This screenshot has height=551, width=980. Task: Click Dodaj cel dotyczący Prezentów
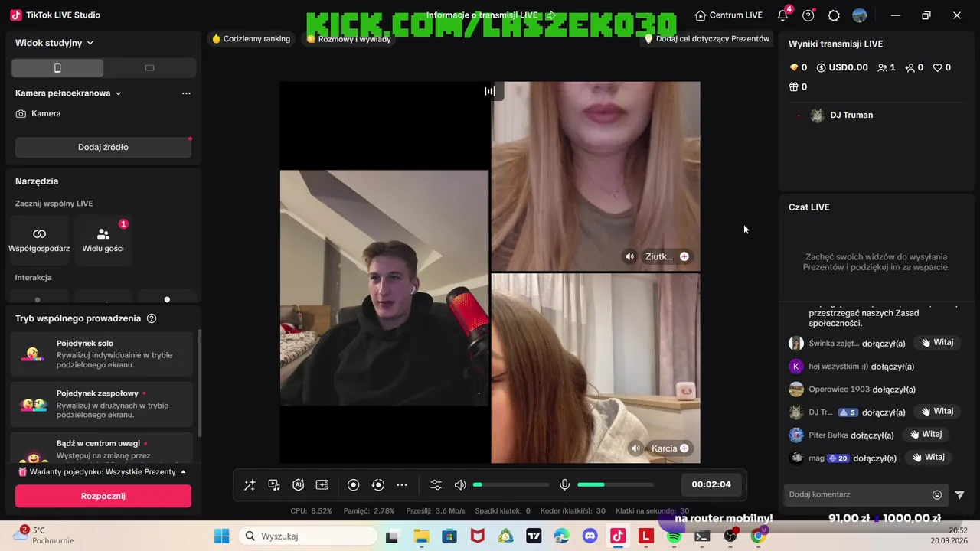pos(707,39)
